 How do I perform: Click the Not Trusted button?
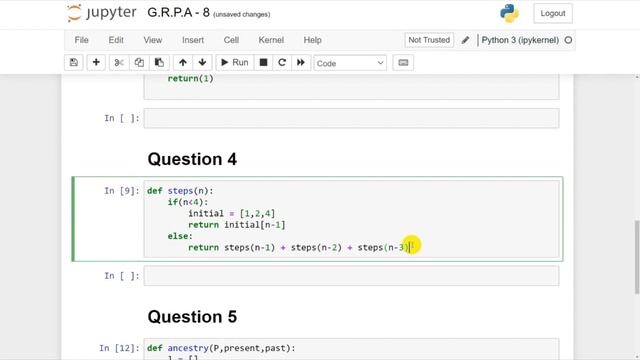[x=429, y=40]
